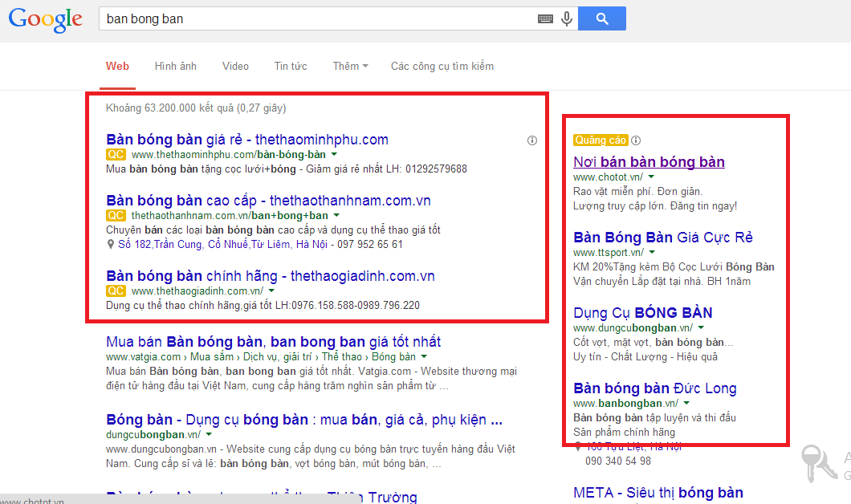Image resolution: width=851 pixels, height=504 pixels.
Task: Open the Tin tức tab
Action: (291, 66)
